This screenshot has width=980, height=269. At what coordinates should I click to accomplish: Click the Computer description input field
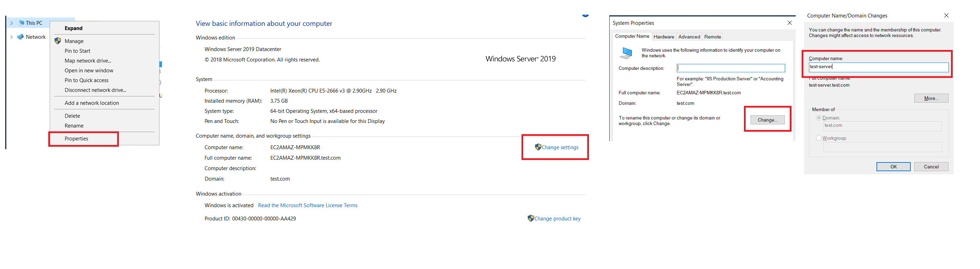pyautogui.click(x=730, y=68)
